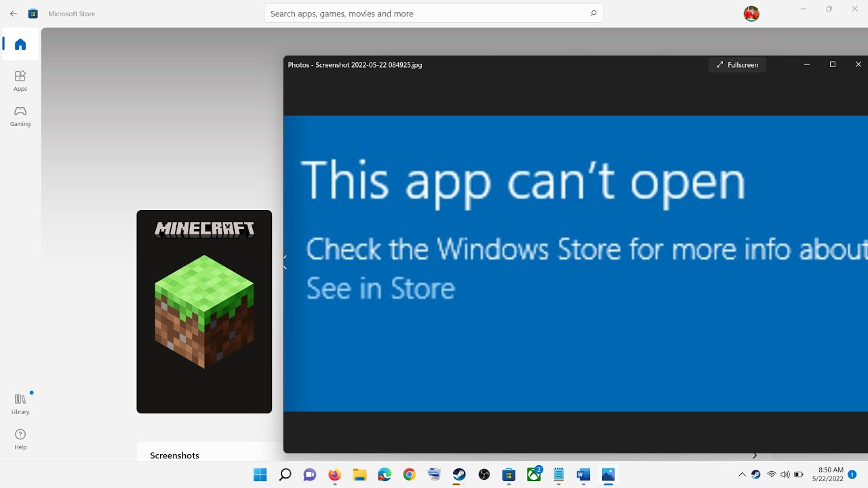Viewport: 868px width, 488px height.
Task: Click the Store search box
Action: click(x=433, y=14)
